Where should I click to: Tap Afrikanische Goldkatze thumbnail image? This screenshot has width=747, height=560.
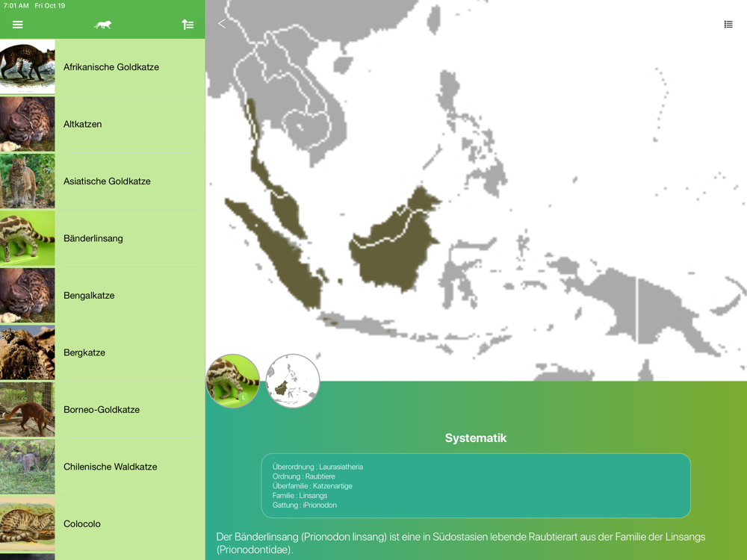[27, 66]
